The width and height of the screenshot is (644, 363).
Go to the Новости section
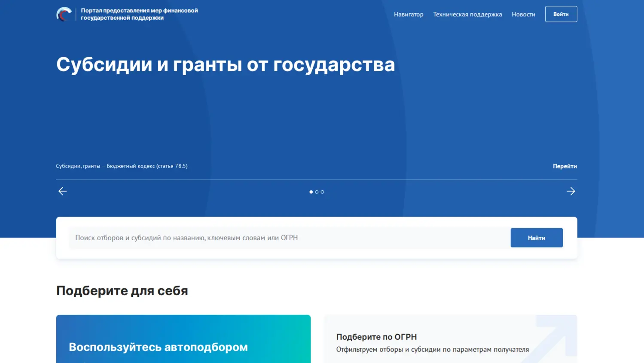pos(523,14)
